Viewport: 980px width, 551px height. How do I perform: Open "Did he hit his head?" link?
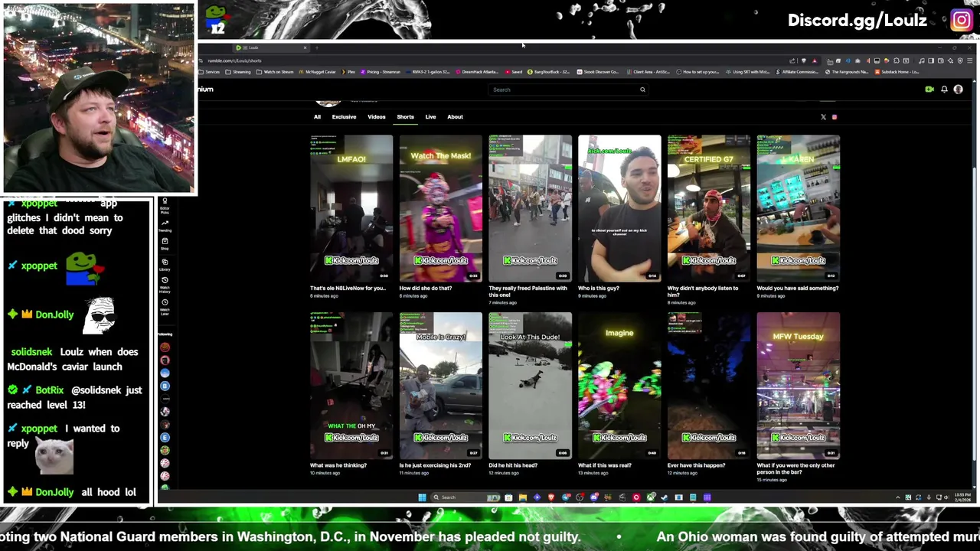(513, 465)
